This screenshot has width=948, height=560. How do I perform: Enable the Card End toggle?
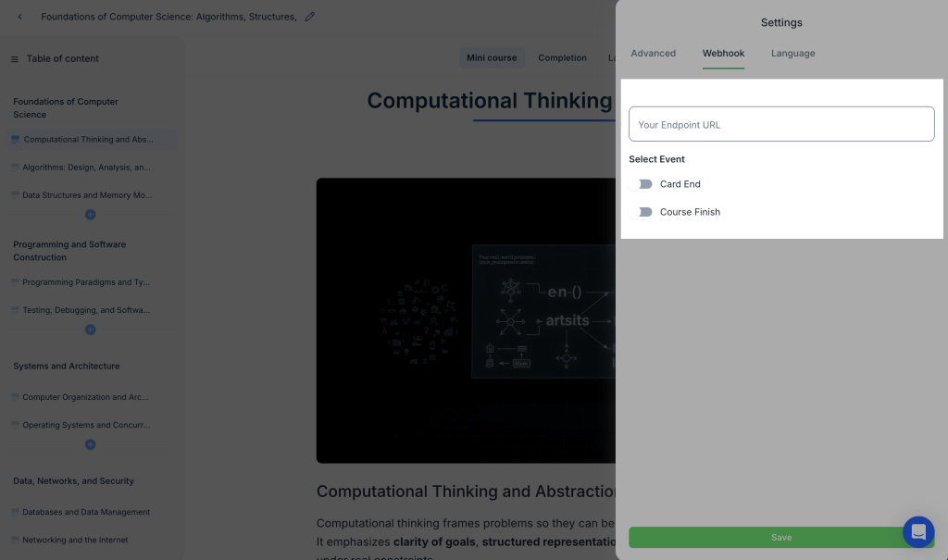click(x=641, y=184)
